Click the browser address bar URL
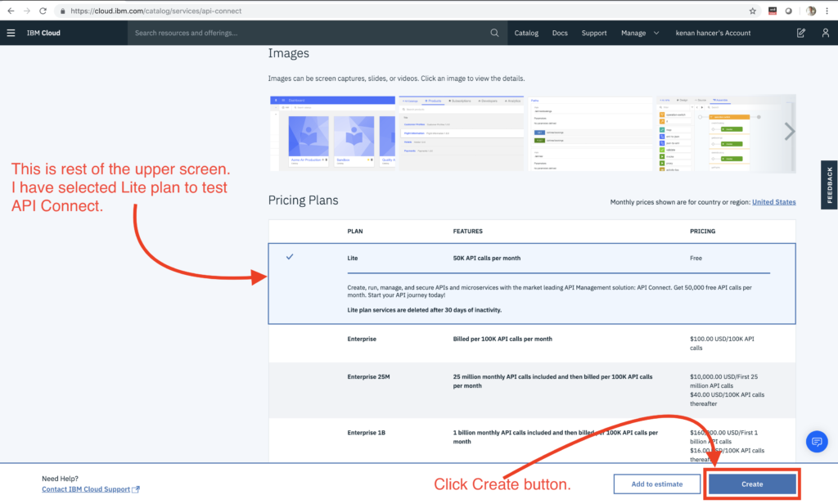Image resolution: width=838 pixels, height=504 pixels. (x=156, y=11)
